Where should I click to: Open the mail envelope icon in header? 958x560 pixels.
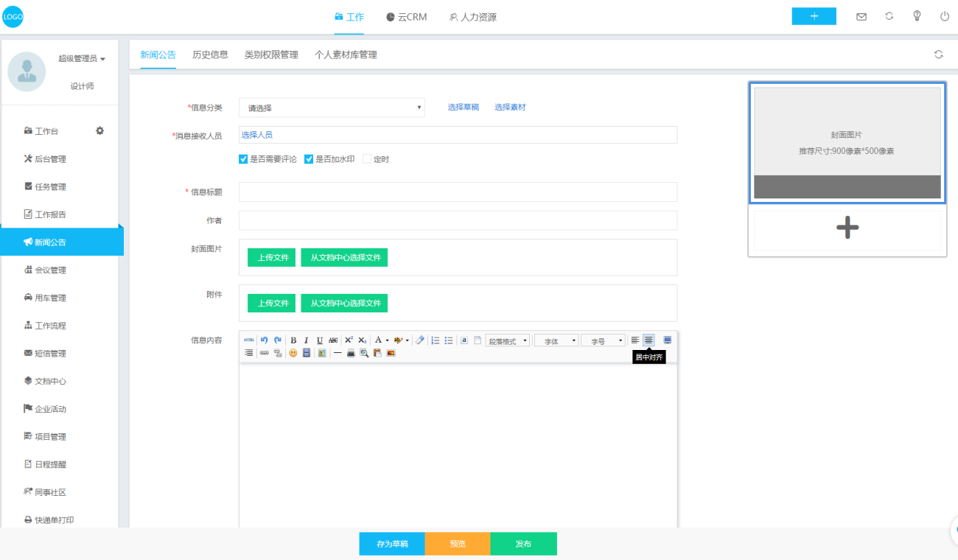[861, 16]
